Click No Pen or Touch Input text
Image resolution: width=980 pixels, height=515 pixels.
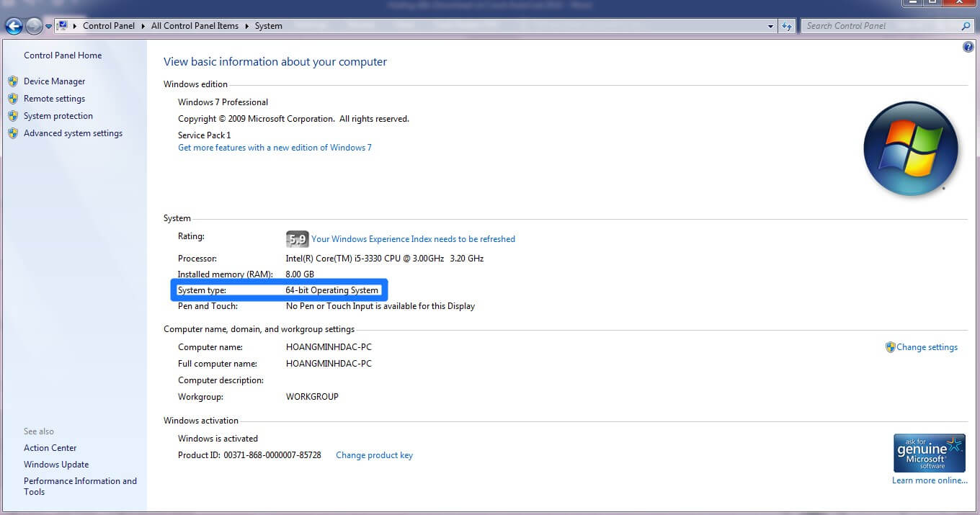point(380,306)
